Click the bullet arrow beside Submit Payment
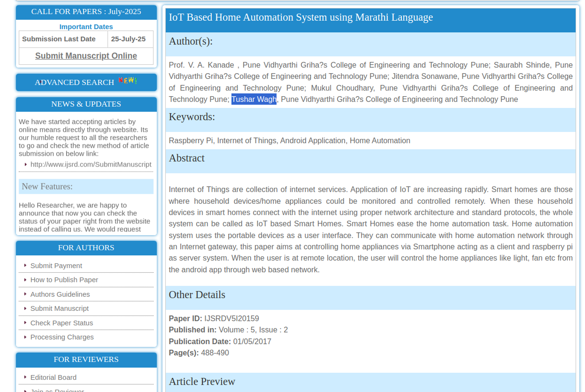Image resolution: width=585 pixels, height=392 pixels. 25,266
